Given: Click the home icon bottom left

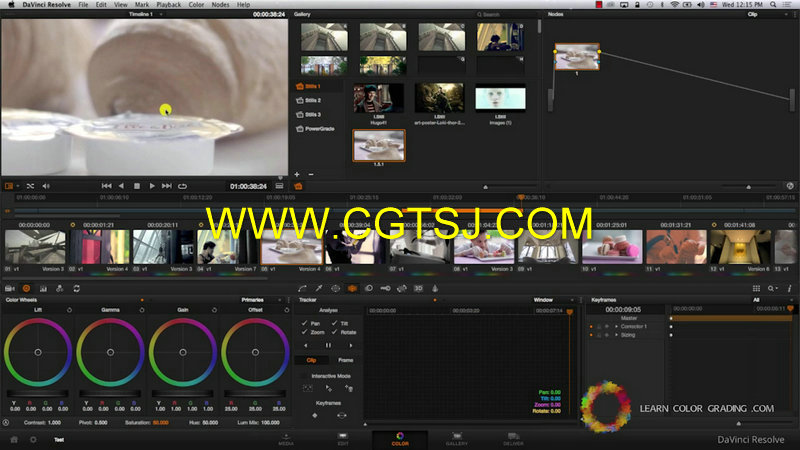Looking at the screenshot, I should 14,439.
